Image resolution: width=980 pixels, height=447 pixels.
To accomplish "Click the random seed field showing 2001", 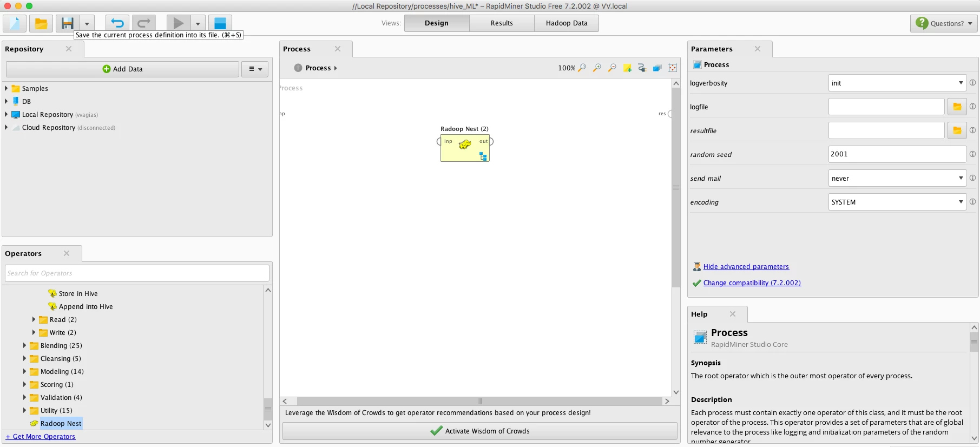I will (897, 154).
